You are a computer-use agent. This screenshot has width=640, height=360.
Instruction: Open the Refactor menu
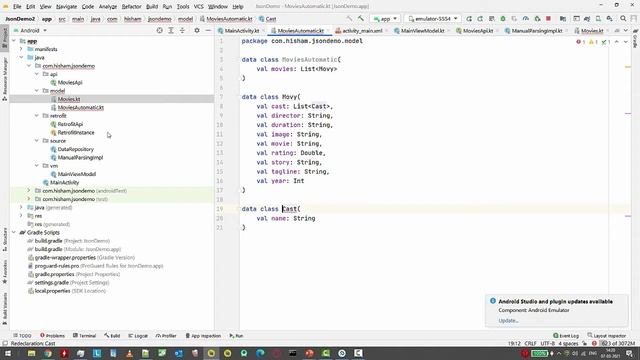tap(131, 7)
